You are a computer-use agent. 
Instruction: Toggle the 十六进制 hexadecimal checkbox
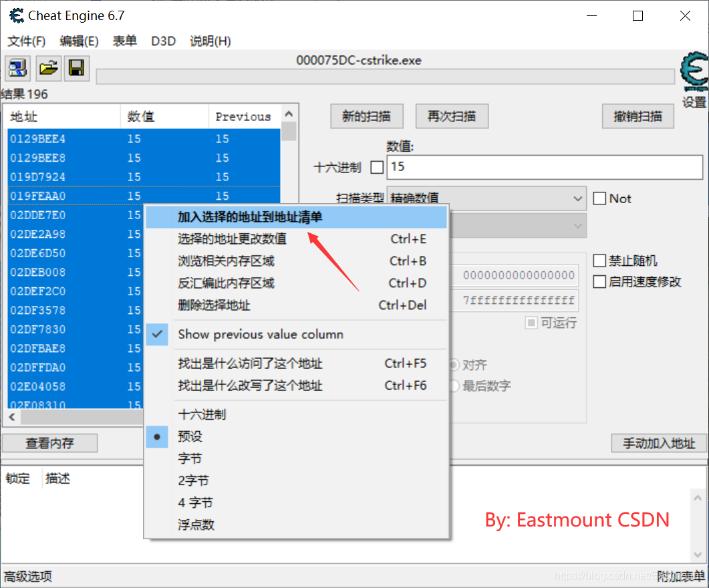click(377, 167)
